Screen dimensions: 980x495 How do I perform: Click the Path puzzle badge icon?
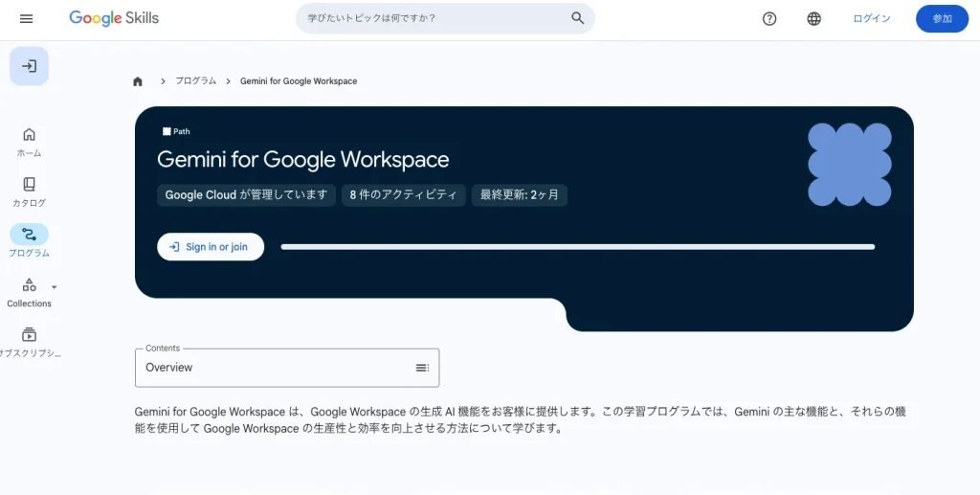167,131
